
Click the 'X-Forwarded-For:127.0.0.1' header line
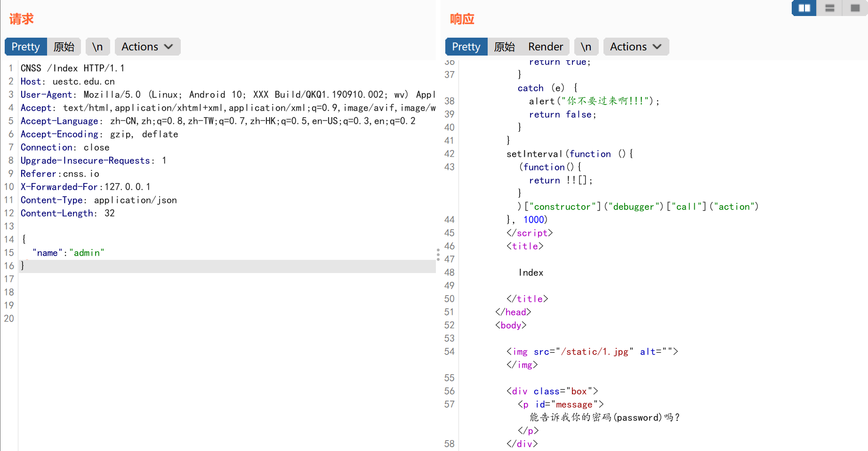(x=86, y=187)
